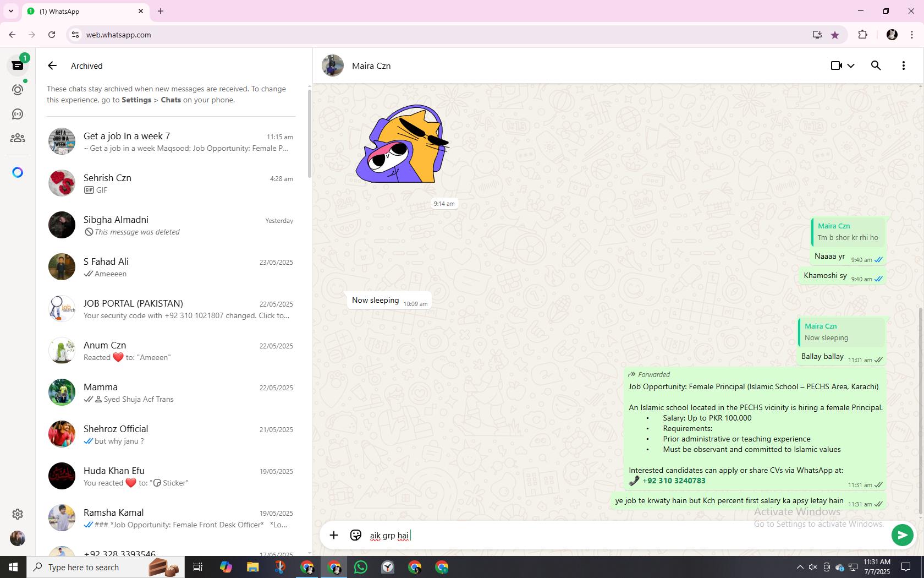The width and height of the screenshot is (924, 578).
Task: Toggle the bookmark star icon
Action: point(835,35)
